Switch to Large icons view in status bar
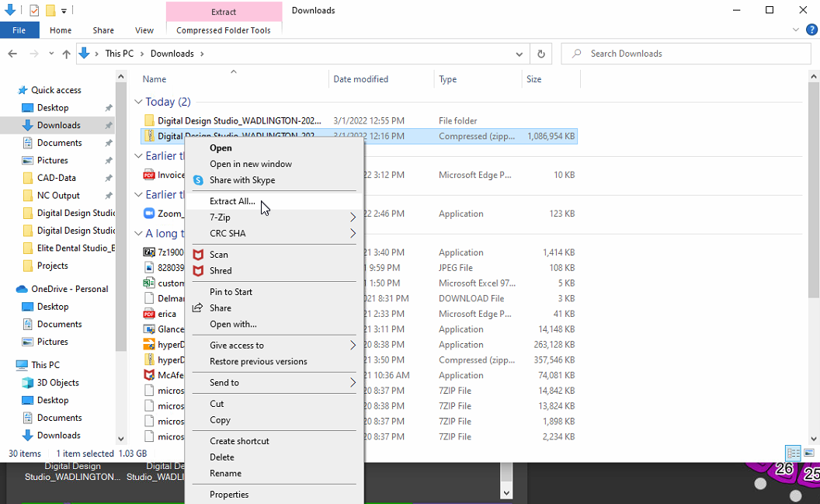Screen dimensions: 820x504 [x=809, y=453]
